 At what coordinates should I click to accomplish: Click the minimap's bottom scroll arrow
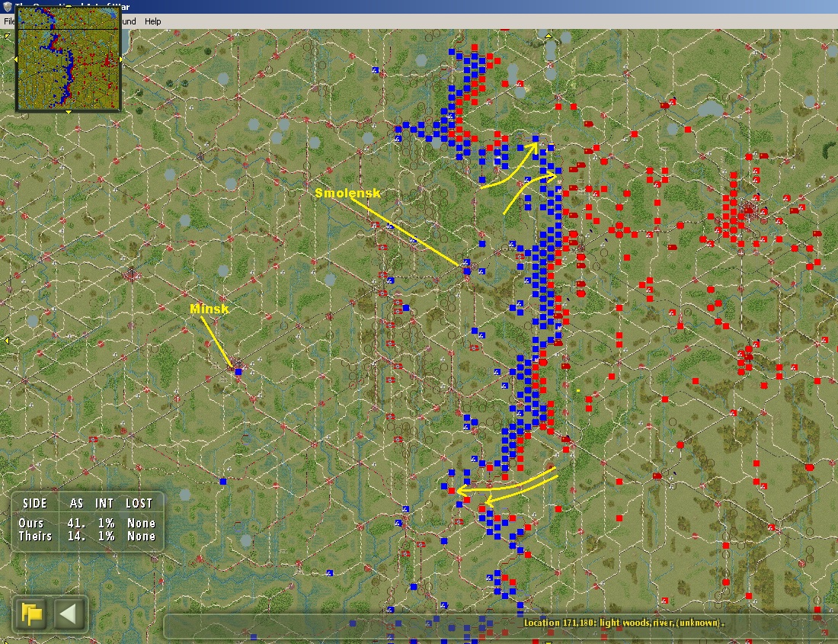pyautogui.click(x=69, y=112)
